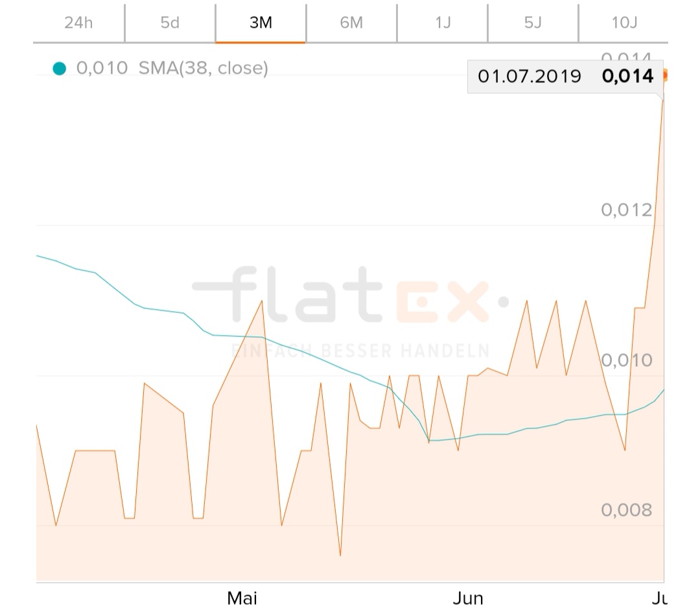Switch to the 24h time range tab
The image size is (700, 612).
[78, 23]
